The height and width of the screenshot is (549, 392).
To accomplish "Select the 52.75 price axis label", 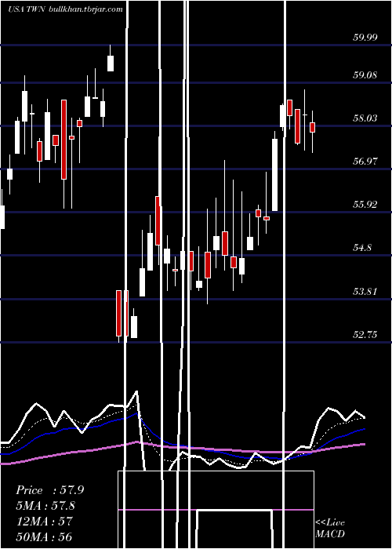I will click(x=365, y=335).
